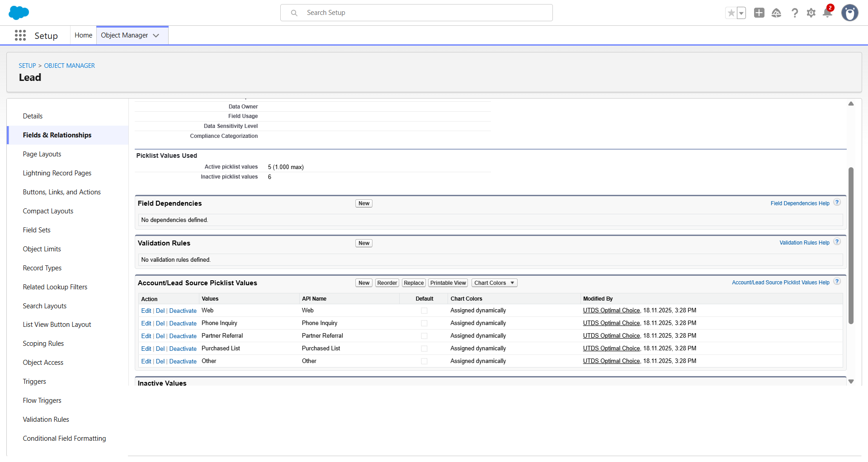Screen dimensions: 868x462
Task: Click the SETUP breadcrumb link
Action: (x=27, y=66)
